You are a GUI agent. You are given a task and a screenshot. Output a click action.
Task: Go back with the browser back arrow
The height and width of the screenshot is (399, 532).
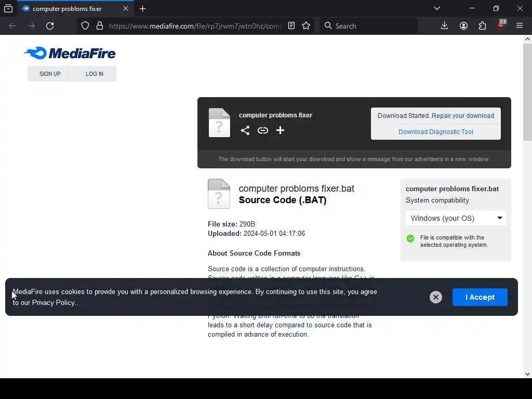click(12, 26)
